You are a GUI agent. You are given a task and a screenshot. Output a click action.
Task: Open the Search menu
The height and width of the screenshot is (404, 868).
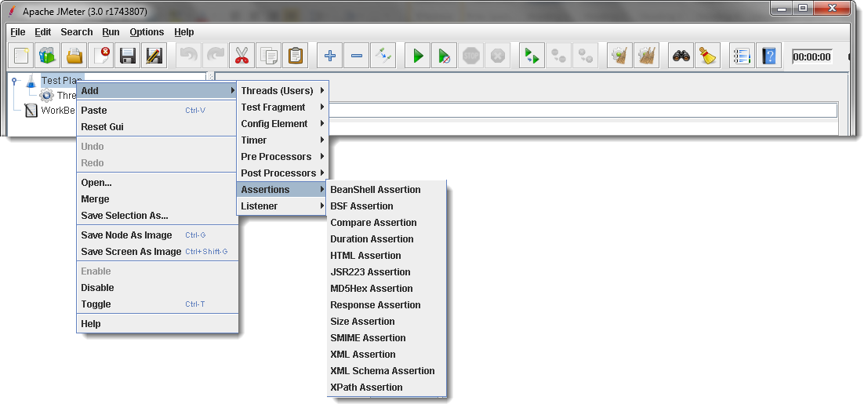click(76, 32)
